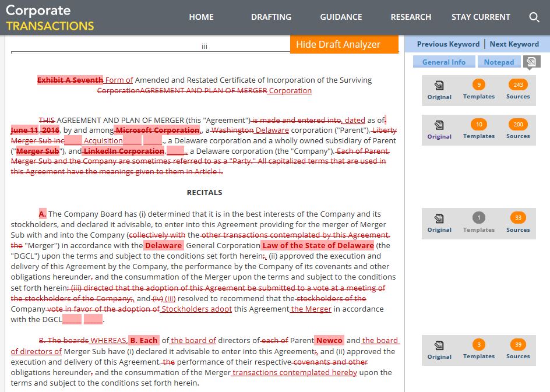
Task: Click the highlighted 'Microsoft Corporation' text
Action: (157, 130)
